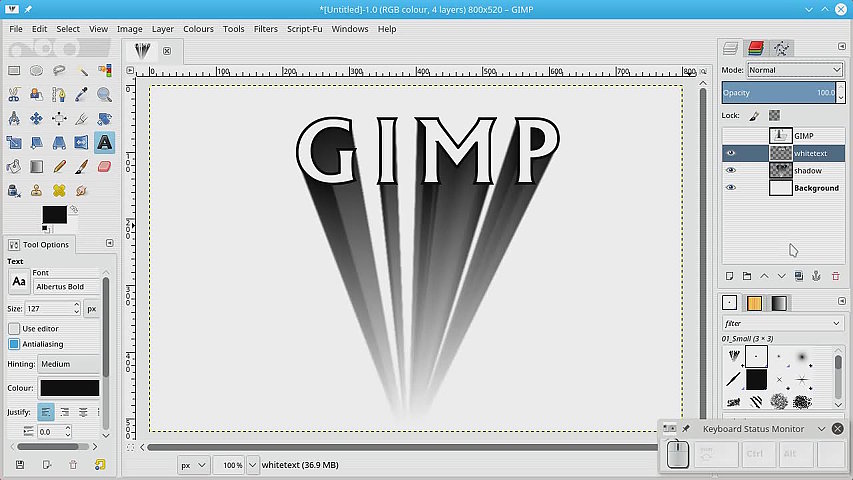
Task: Select the Flip tool
Action: click(82, 143)
